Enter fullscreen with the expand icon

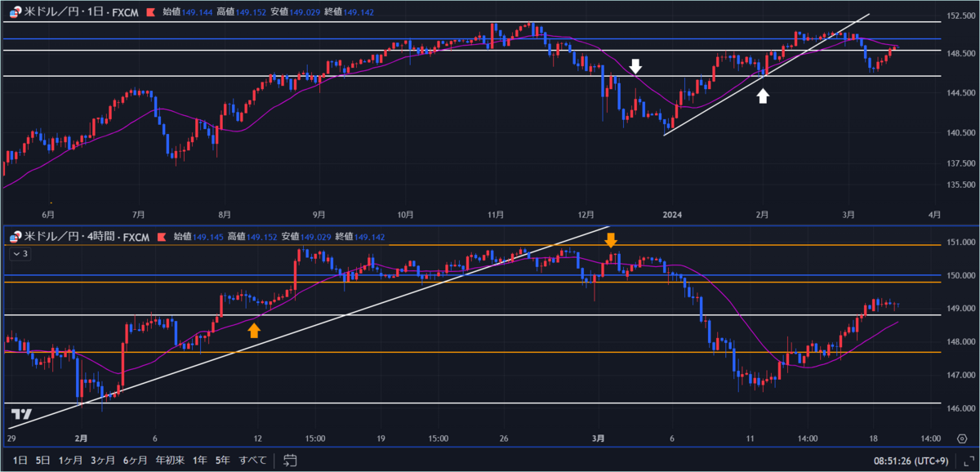click(969, 462)
